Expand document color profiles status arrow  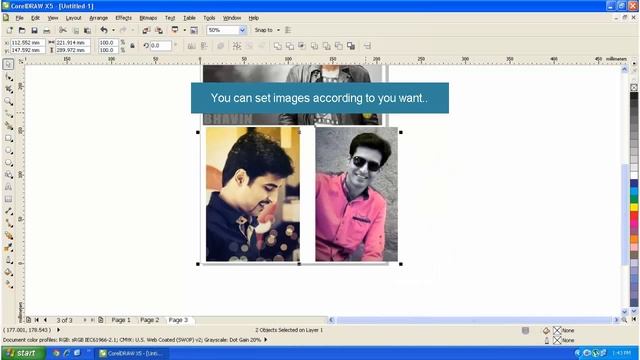(x=266, y=340)
